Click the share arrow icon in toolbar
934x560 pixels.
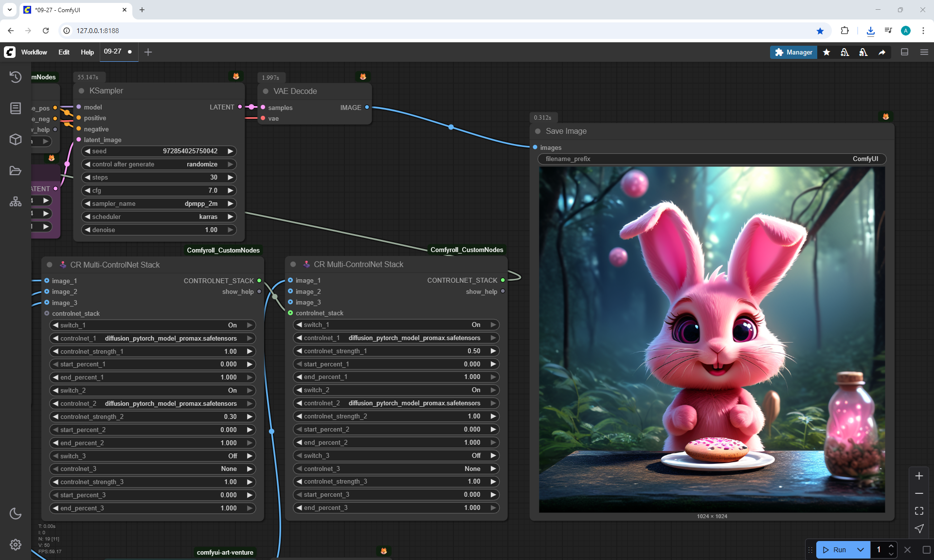[x=882, y=53]
